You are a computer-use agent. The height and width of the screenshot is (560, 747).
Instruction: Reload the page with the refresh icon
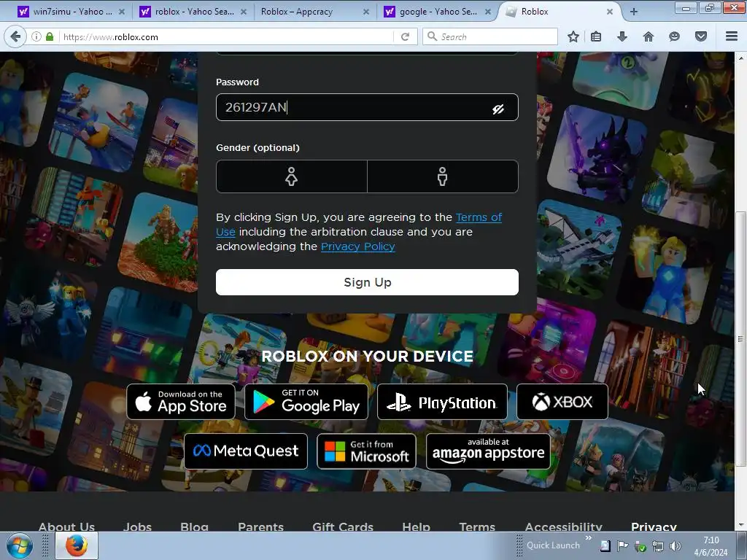pyautogui.click(x=405, y=36)
